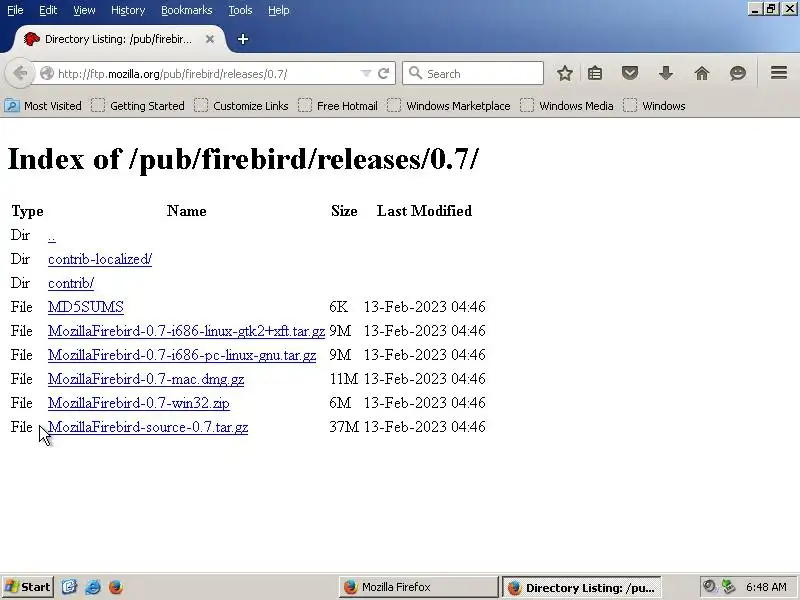
Task: Open a new tab with plus button
Action: pos(243,39)
